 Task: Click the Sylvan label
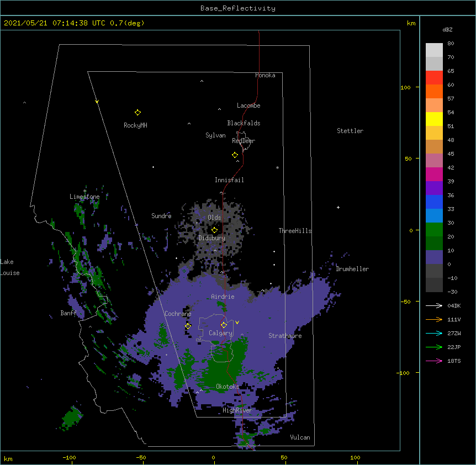coord(215,135)
